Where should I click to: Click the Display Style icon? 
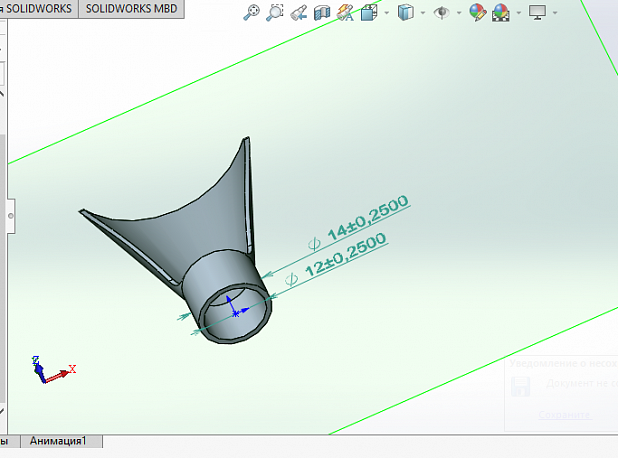406,13
